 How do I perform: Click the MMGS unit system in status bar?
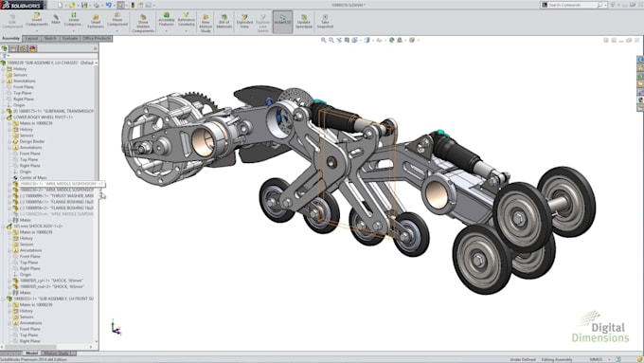tap(596, 359)
